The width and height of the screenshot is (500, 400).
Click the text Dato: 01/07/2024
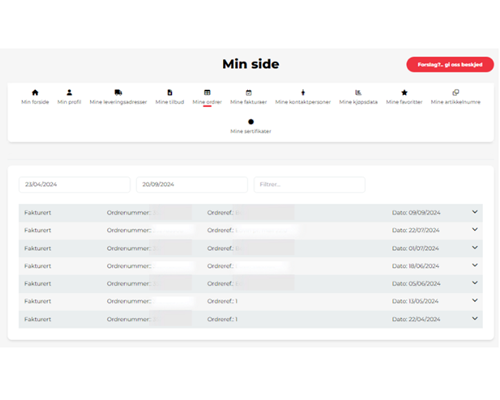[415, 248]
